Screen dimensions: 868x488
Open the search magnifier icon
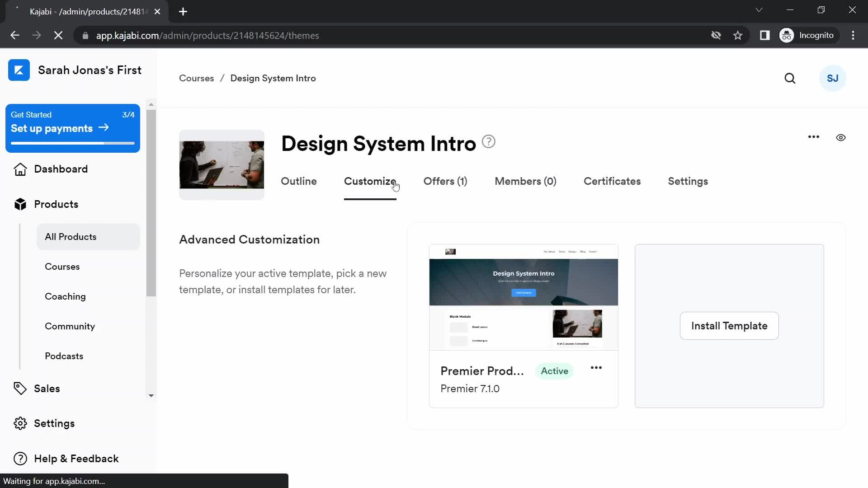[790, 78]
